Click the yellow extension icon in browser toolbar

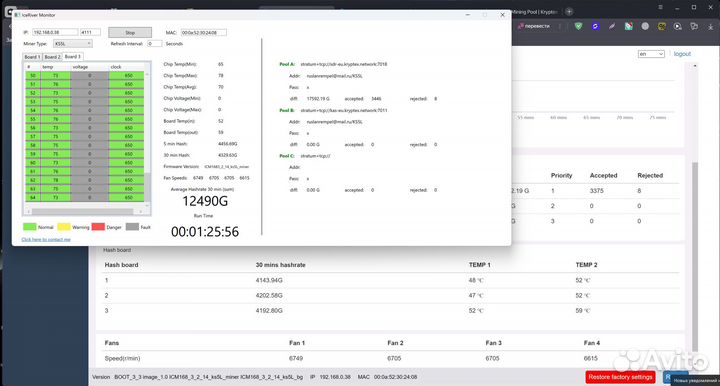pos(662,26)
